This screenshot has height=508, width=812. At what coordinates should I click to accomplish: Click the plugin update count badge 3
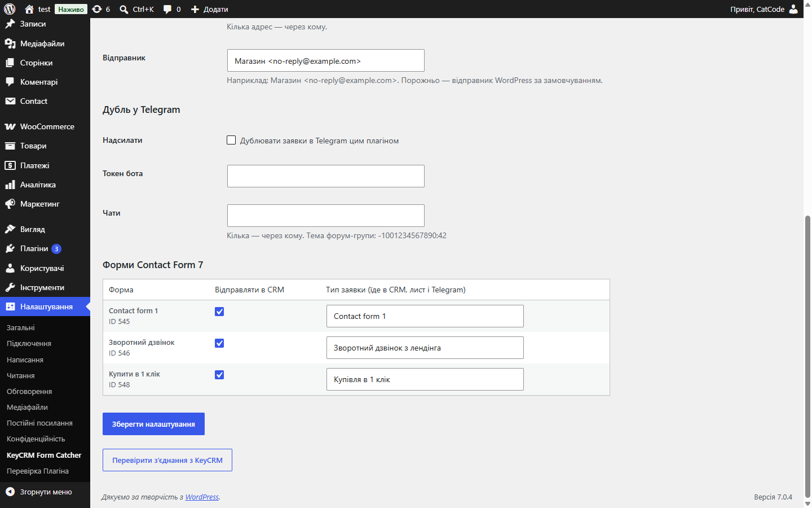56,249
